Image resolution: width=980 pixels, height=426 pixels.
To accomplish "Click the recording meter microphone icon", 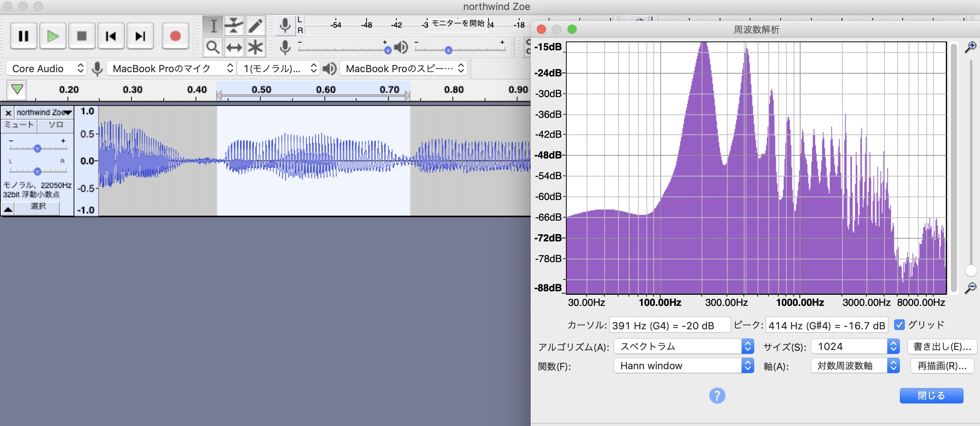I will pos(284,25).
